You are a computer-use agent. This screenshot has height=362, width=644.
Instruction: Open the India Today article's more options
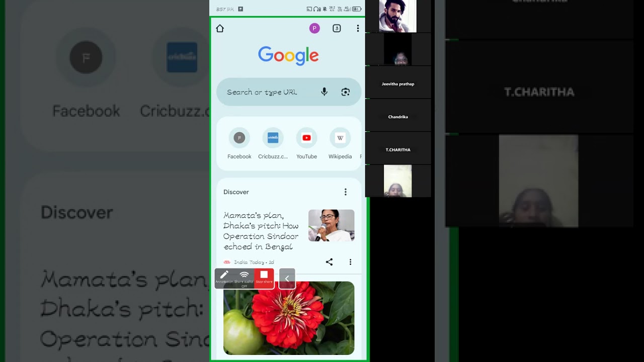click(x=350, y=262)
